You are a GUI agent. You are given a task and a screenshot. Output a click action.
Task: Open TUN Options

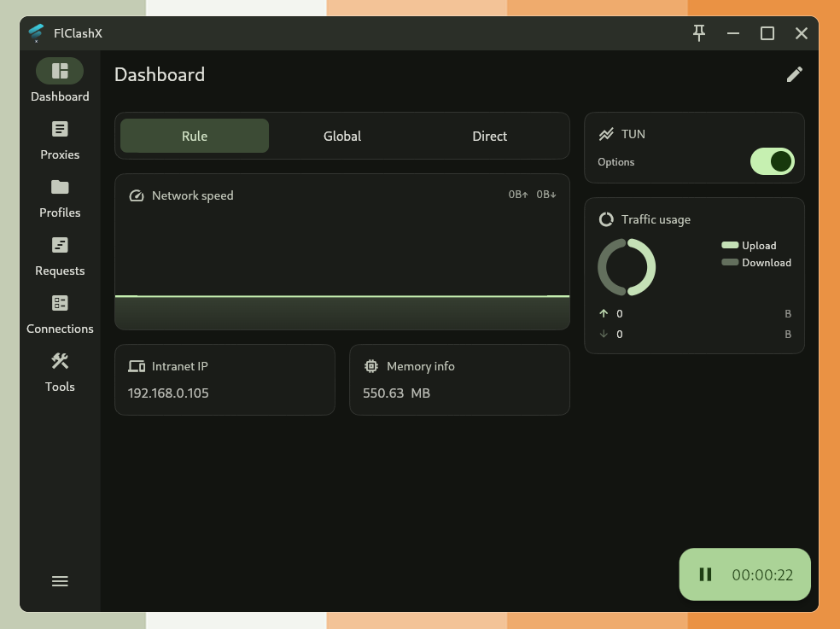[x=615, y=162]
